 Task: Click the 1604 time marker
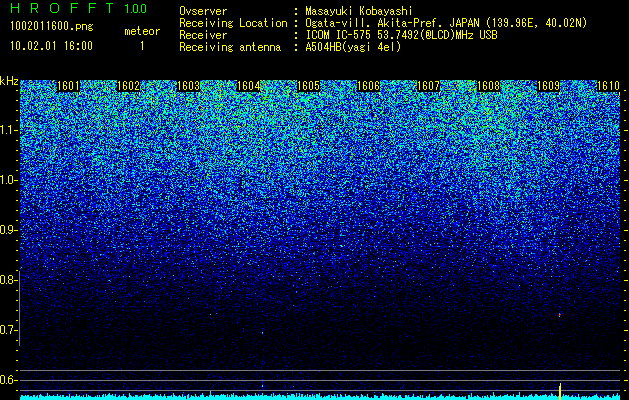point(249,86)
